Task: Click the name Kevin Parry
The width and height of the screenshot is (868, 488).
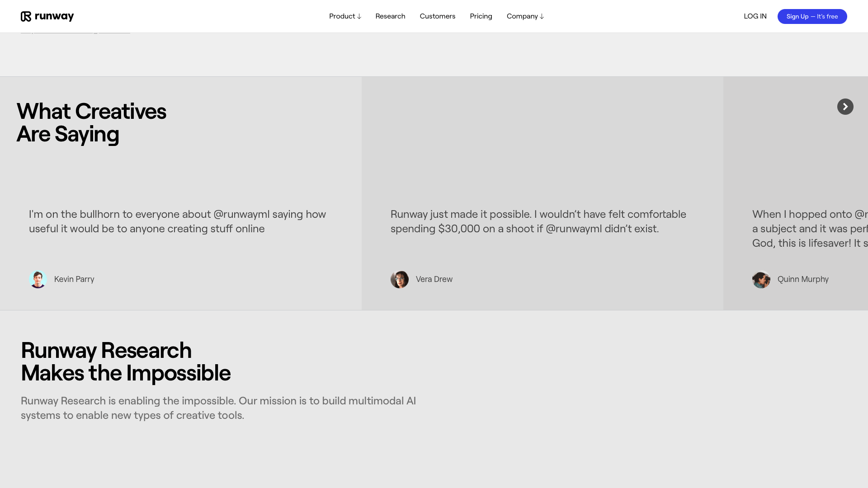Action: [x=74, y=279]
